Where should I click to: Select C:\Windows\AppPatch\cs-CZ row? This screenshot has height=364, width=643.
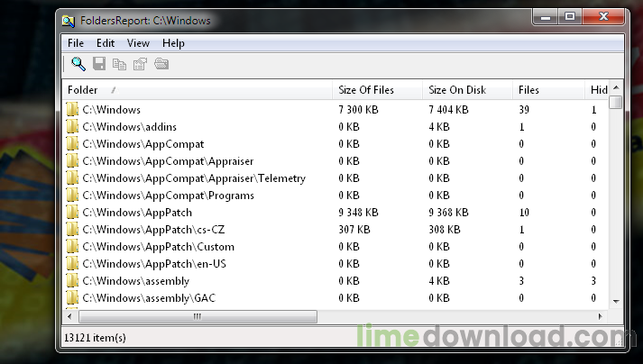pyautogui.click(x=335, y=229)
